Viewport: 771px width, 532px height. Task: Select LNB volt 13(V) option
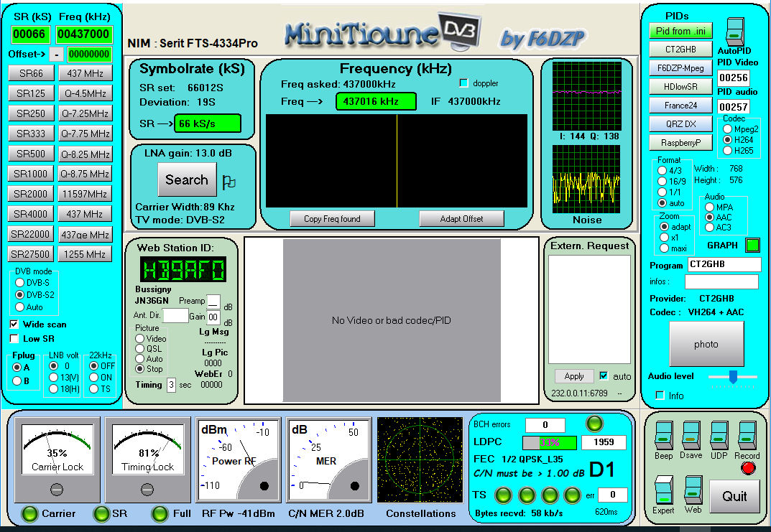(54, 377)
